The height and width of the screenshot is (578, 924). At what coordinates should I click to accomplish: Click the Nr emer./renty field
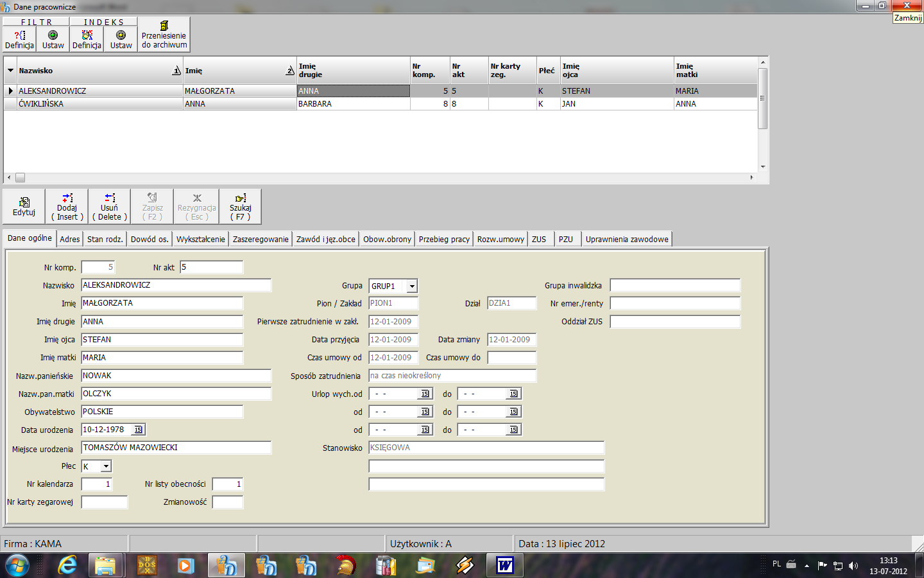coord(675,303)
